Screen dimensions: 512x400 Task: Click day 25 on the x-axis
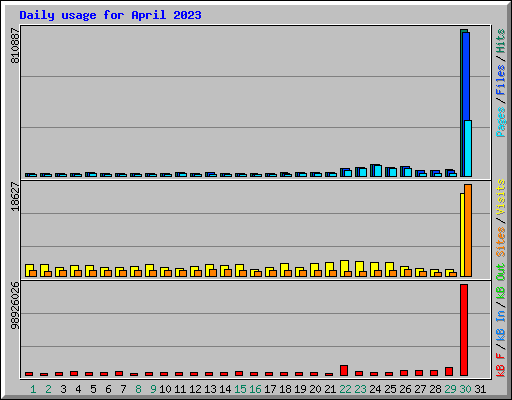pyautogui.click(x=390, y=389)
